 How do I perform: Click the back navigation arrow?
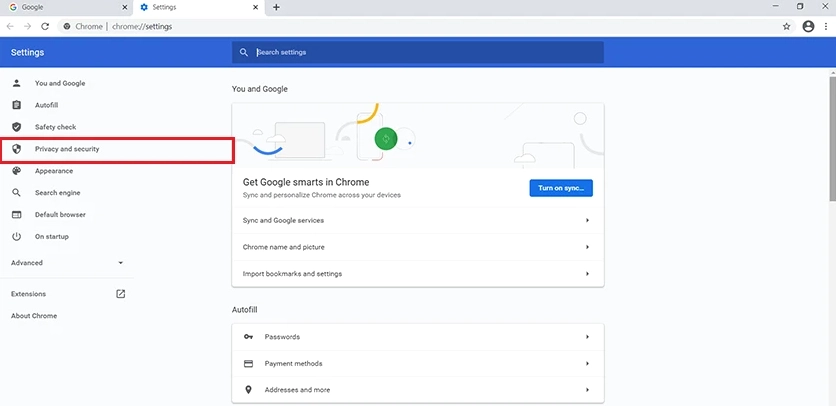click(x=10, y=26)
